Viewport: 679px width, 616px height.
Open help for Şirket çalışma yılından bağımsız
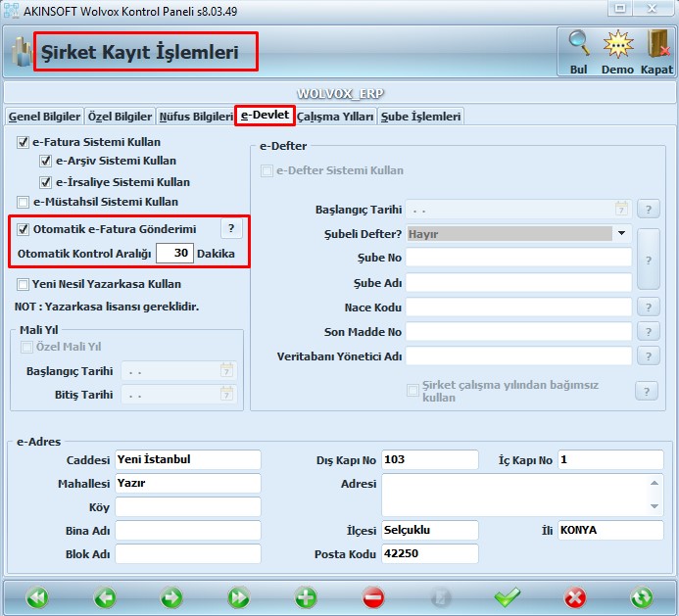[x=647, y=391]
